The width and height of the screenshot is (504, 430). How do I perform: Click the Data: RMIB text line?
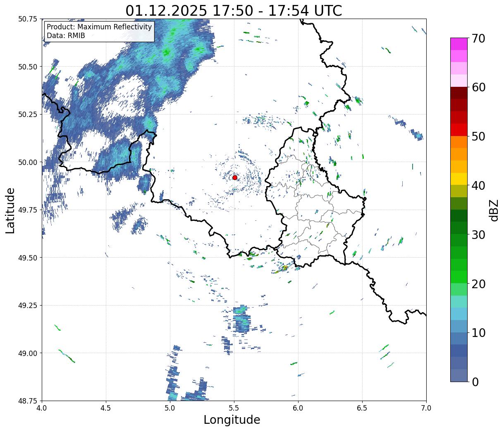(x=66, y=36)
